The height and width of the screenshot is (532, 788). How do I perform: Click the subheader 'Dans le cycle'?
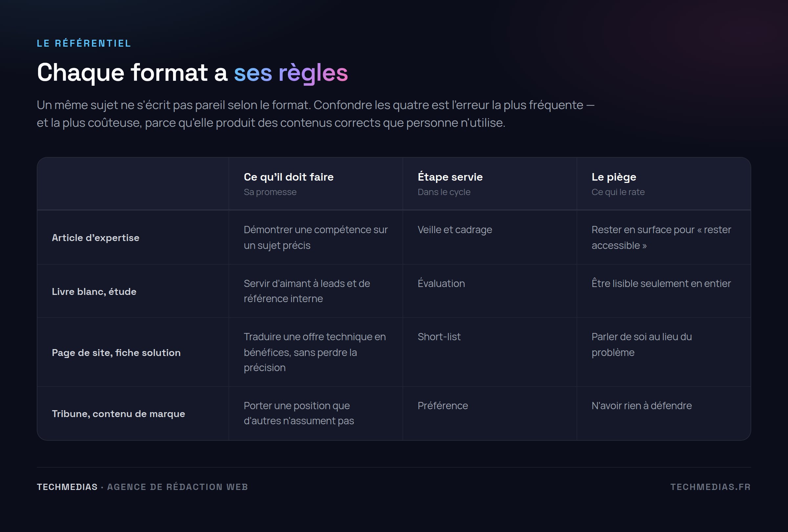pyautogui.click(x=444, y=192)
